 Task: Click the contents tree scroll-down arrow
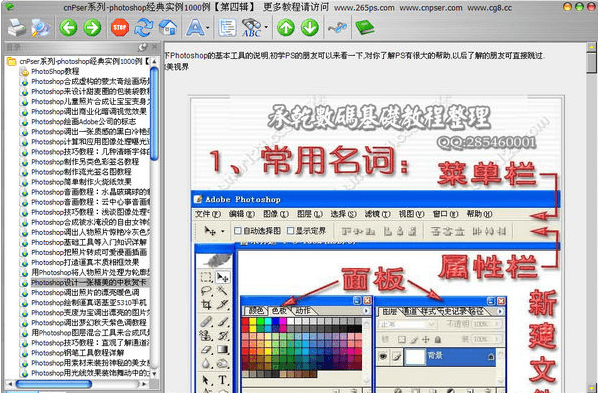point(154,374)
